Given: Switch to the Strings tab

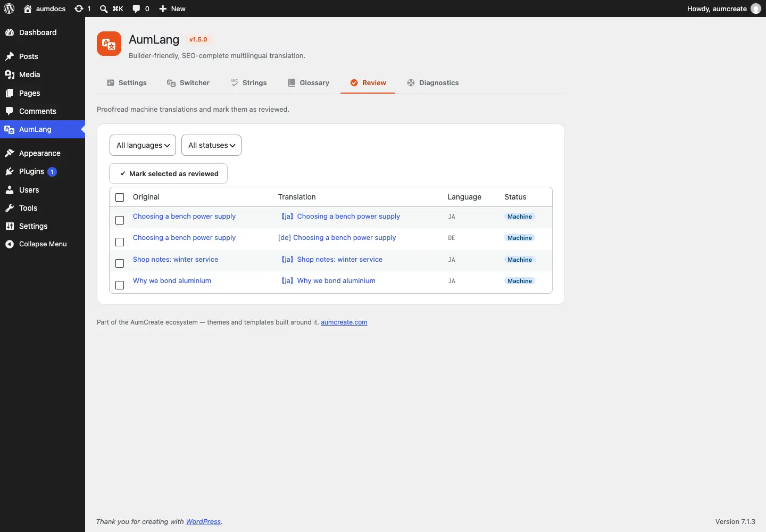Looking at the screenshot, I should pyautogui.click(x=249, y=83).
